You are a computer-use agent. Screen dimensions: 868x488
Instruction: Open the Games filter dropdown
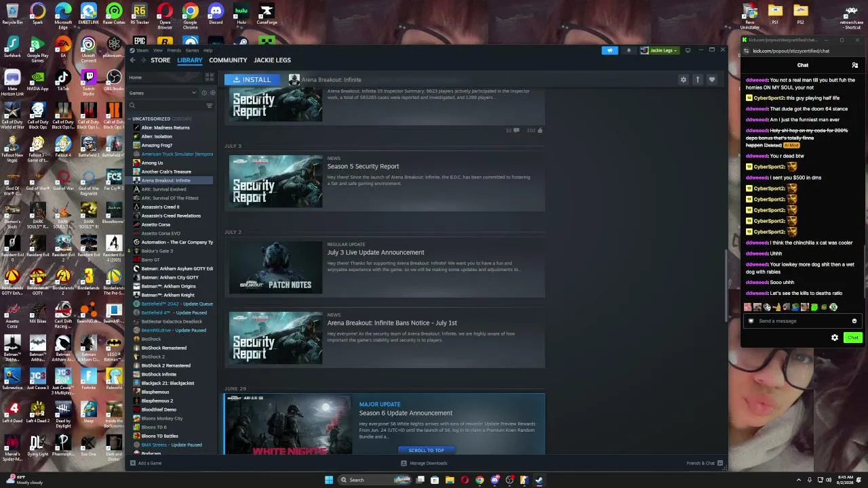[162, 93]
